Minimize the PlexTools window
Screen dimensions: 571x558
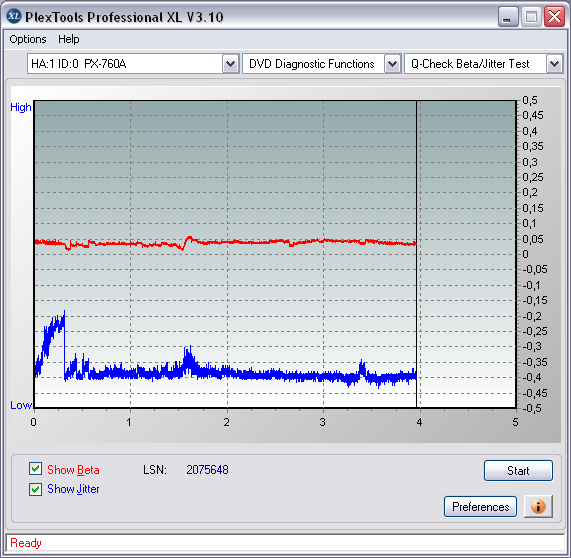[508, 17]
